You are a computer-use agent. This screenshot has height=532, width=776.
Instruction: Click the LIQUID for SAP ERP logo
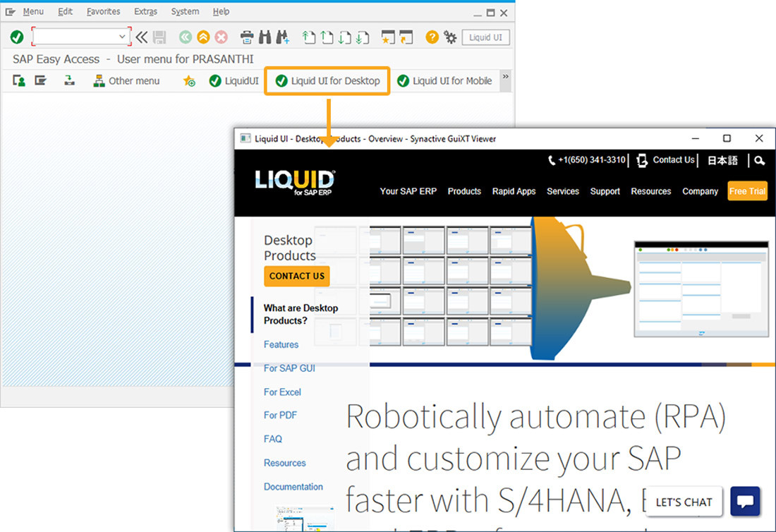click(295, 183)
